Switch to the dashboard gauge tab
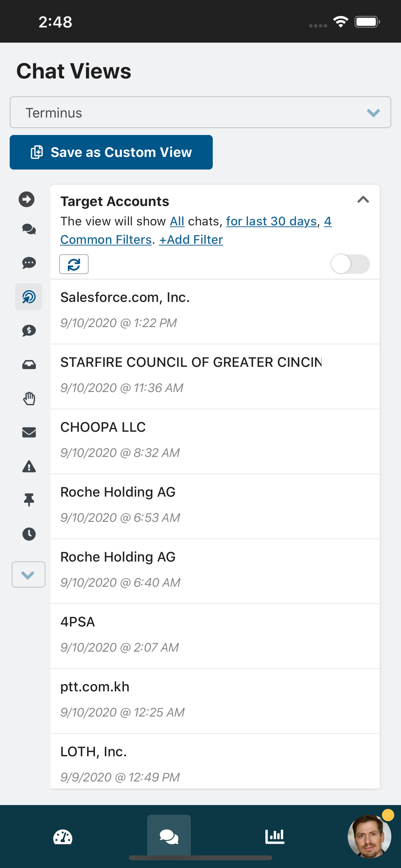The width and height of the screenshot is (401, 868). click(x=63, y=837)
